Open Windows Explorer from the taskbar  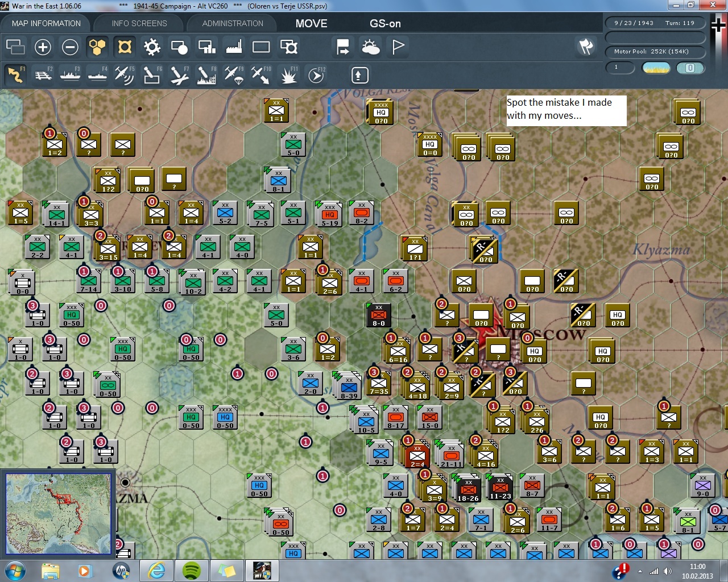(x=51, y=571)
